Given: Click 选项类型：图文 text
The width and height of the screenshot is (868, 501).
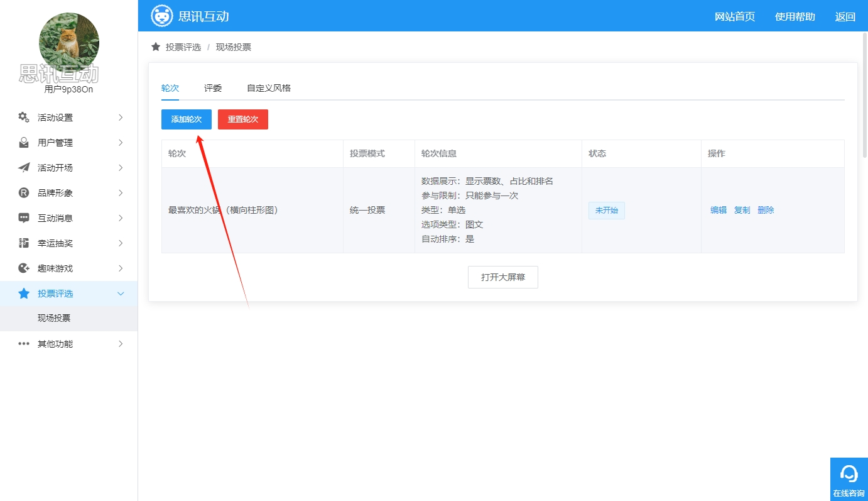Looking at the screenshot, I should (452, 224).
